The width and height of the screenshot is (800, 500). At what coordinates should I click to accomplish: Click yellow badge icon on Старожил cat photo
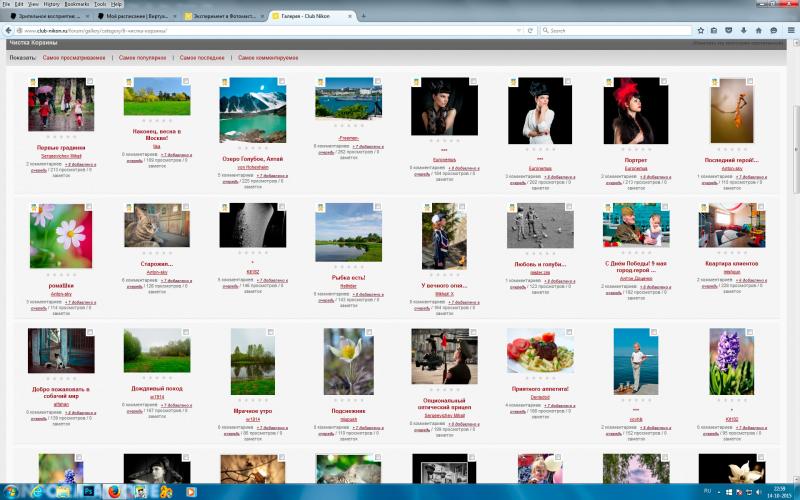coord(129,207)
